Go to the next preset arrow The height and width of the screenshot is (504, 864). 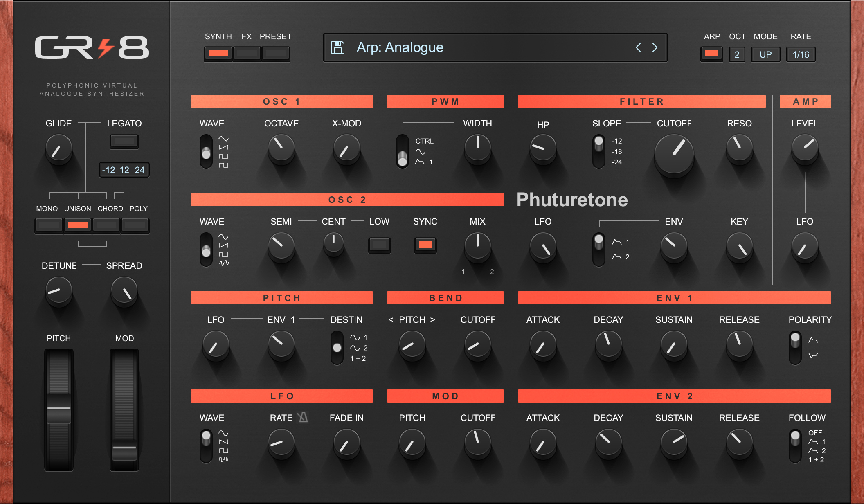(655, 47)
